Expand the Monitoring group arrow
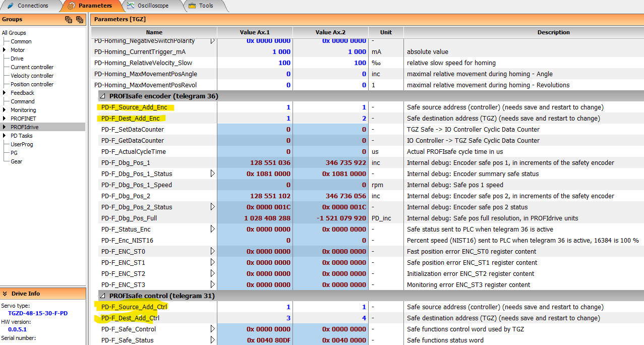 pos(5,110)
